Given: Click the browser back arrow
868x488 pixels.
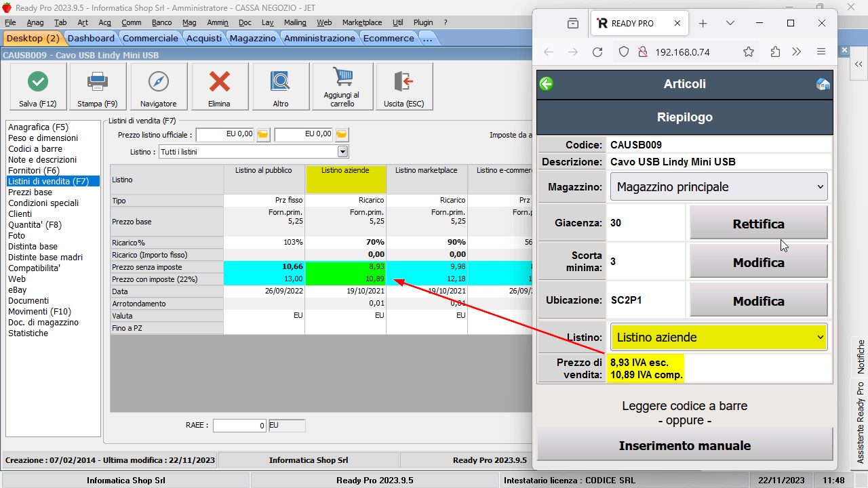Looking at the screenshot, I should point(549,52).
